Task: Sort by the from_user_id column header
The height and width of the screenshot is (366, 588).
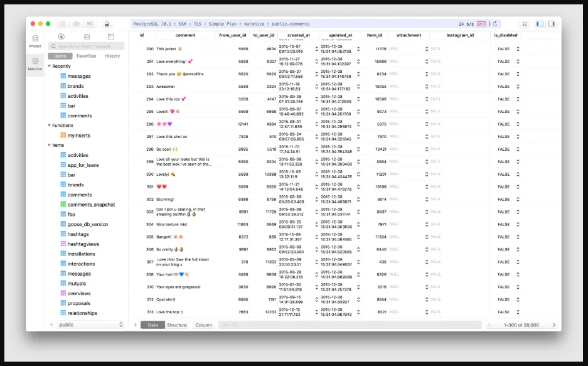Action: point(232,35)
